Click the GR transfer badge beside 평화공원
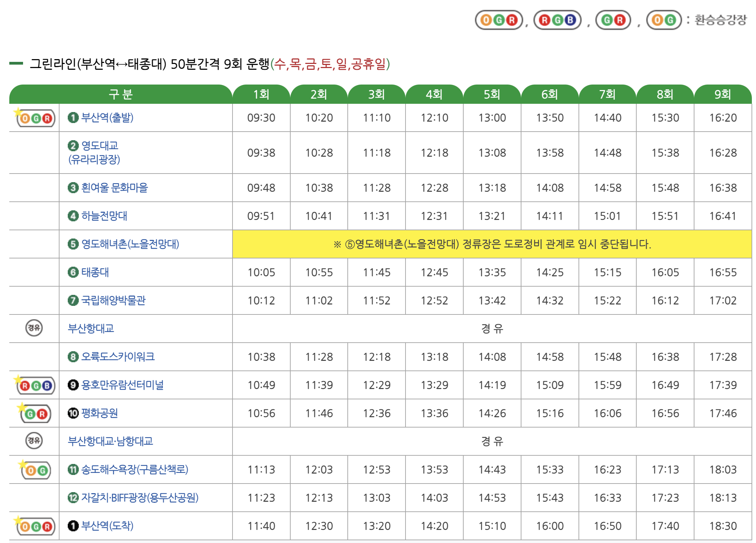Screen dimensions: 756x543 pos(36,414)
